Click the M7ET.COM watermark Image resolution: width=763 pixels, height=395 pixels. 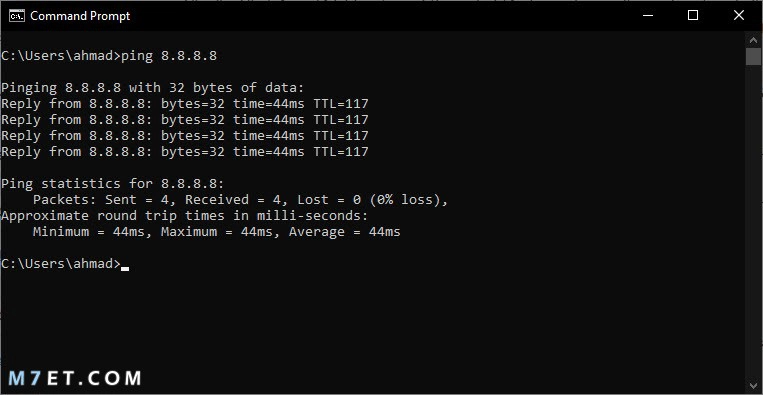click(75, 378)
